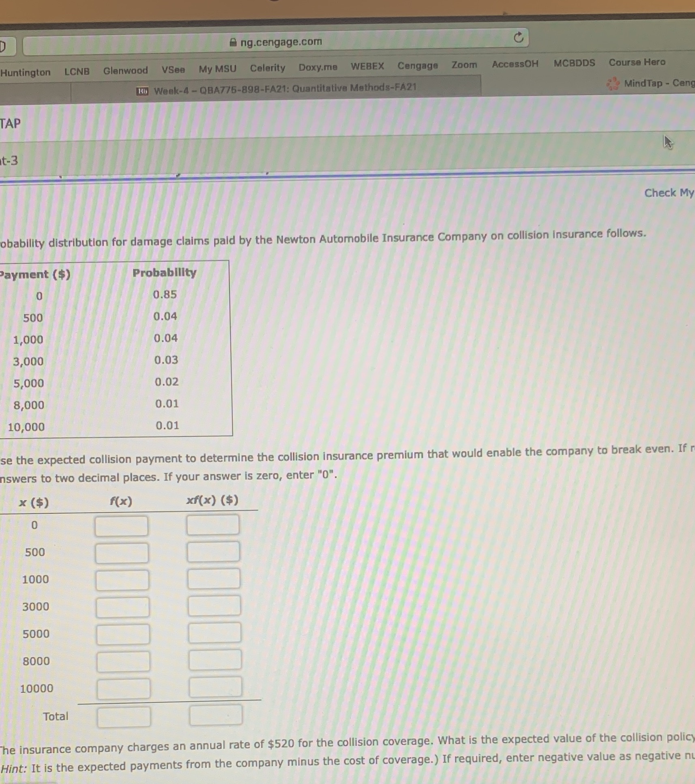Click f(x) input for x = 10000
The height and width of the screenshot is (784, 695).
pyautogui.click(x=123, y=689)
